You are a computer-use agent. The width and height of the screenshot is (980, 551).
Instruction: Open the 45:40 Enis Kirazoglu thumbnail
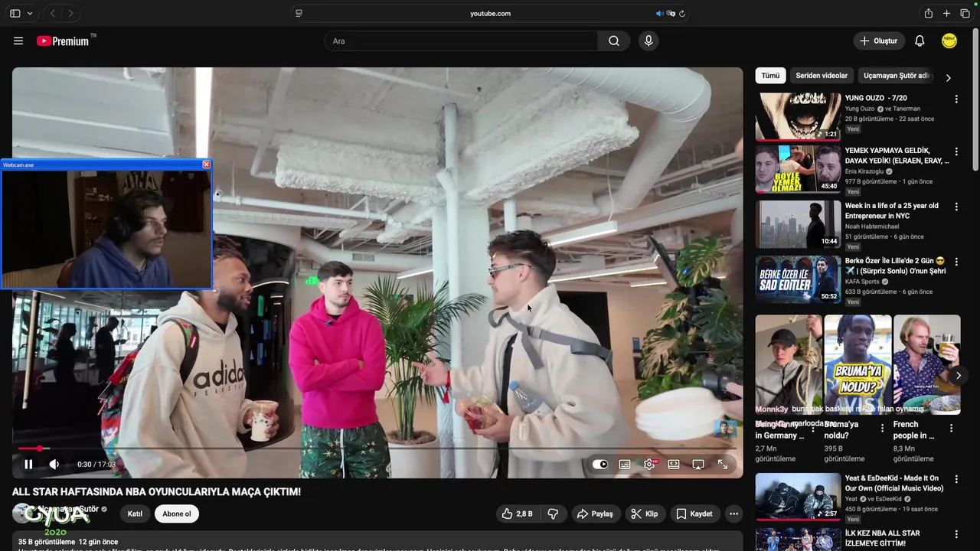(797, 169)
